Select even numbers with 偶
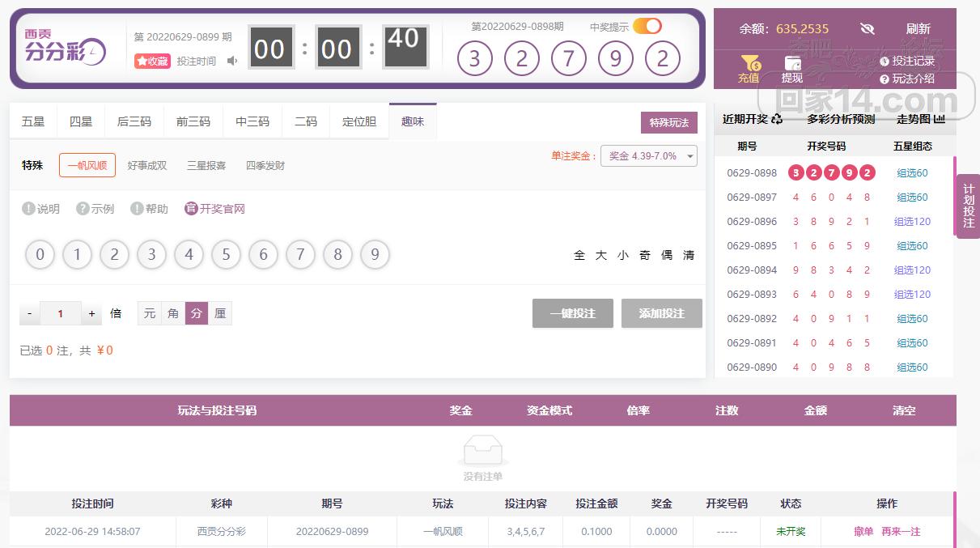 667,255
